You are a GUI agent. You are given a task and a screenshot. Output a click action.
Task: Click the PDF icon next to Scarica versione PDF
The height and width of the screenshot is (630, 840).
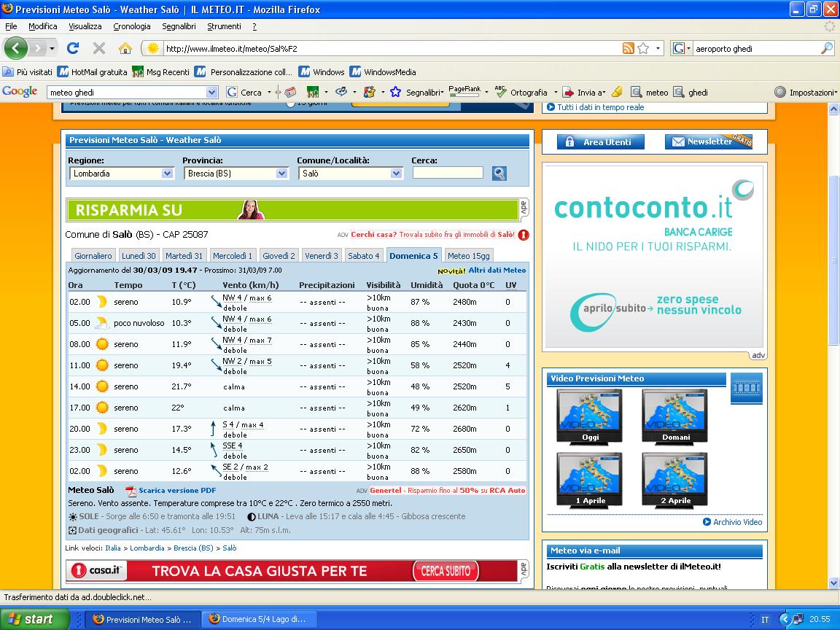click(131, 491)
